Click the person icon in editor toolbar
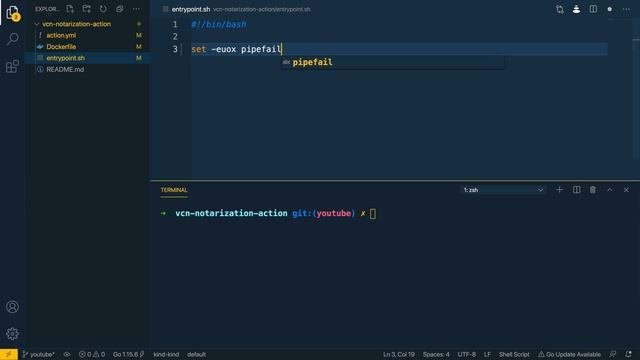 (x=576, y=9)
